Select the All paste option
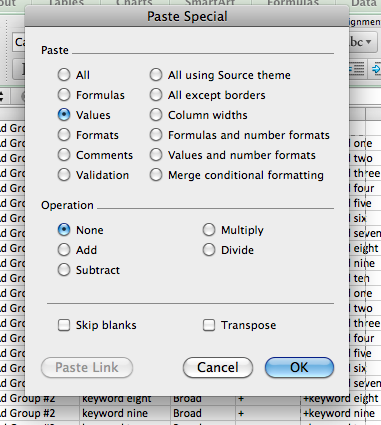Screen dimensions: 381x425 [x=64, y=75]
